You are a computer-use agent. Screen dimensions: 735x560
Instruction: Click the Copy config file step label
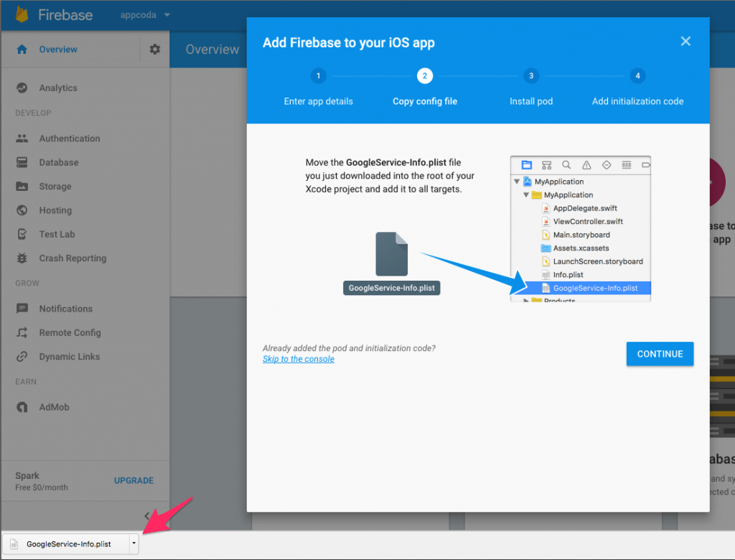(x=425, y=101)
